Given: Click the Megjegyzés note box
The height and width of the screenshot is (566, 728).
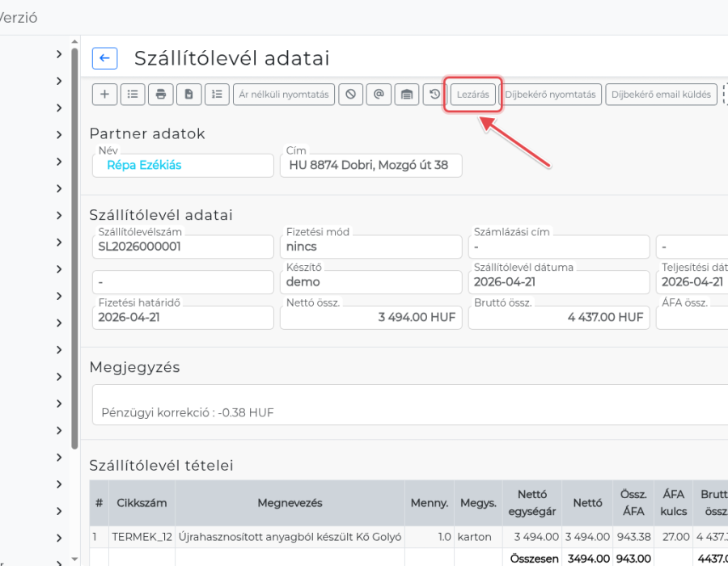Looking at the screenshot, I should (410, 404).
